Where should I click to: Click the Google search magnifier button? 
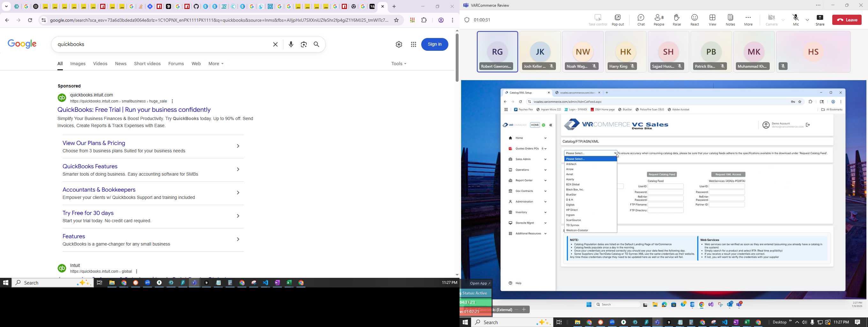coord(317,44)
